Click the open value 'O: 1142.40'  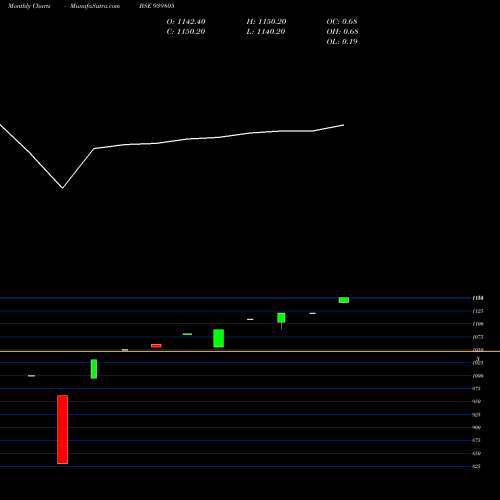186,22
